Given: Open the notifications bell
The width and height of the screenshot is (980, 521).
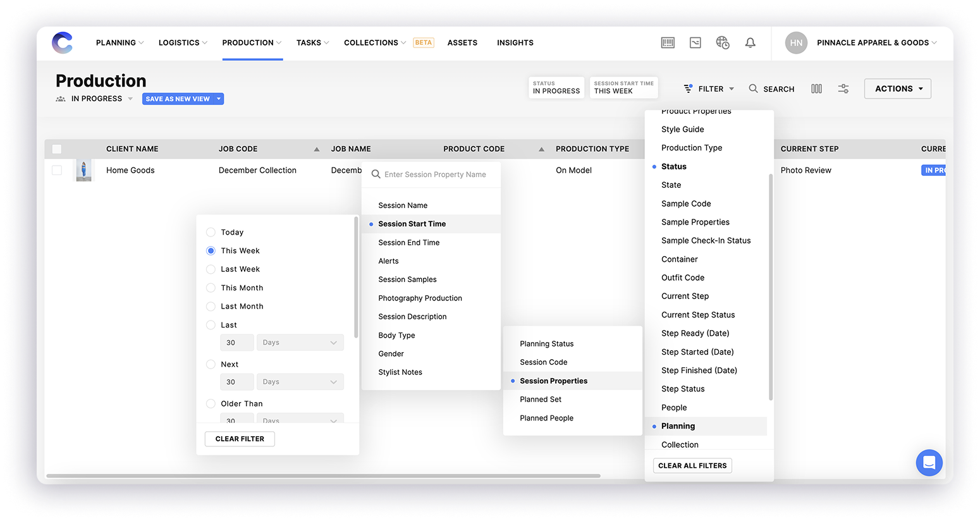Looking at the screenshot, I should [x=750, y=43].
